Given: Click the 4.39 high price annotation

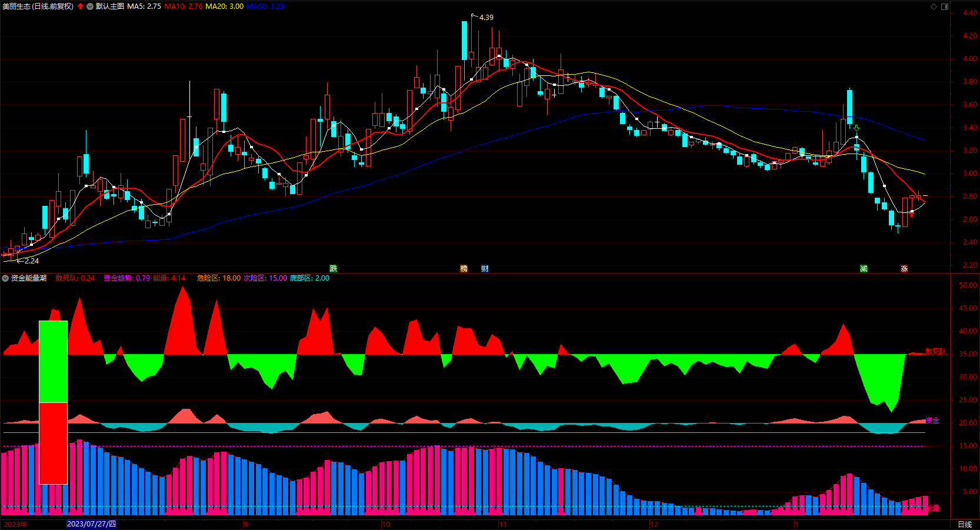Looking at the screenshot, I should [x=486, y=18].
